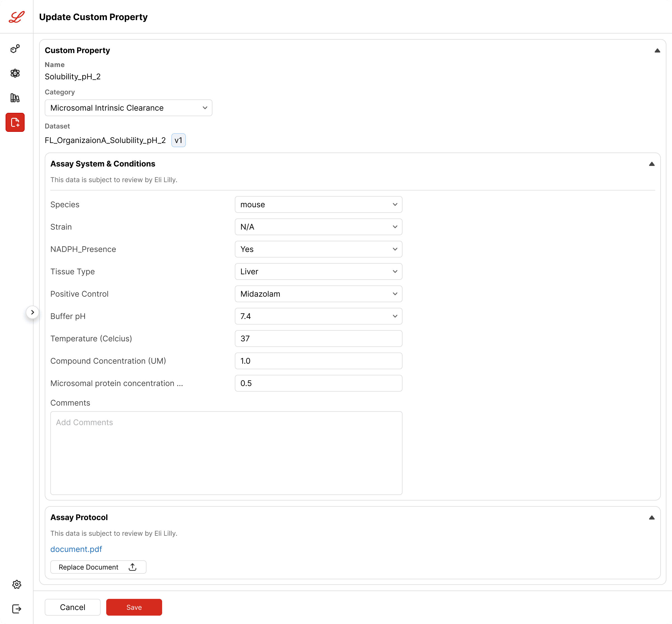Open the Category dropdown
This screenshot has width=672, height=624.
[128, 108]
